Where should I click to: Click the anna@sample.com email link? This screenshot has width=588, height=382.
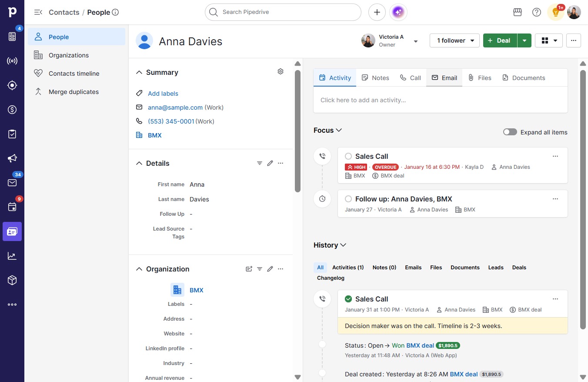[175, 107]
